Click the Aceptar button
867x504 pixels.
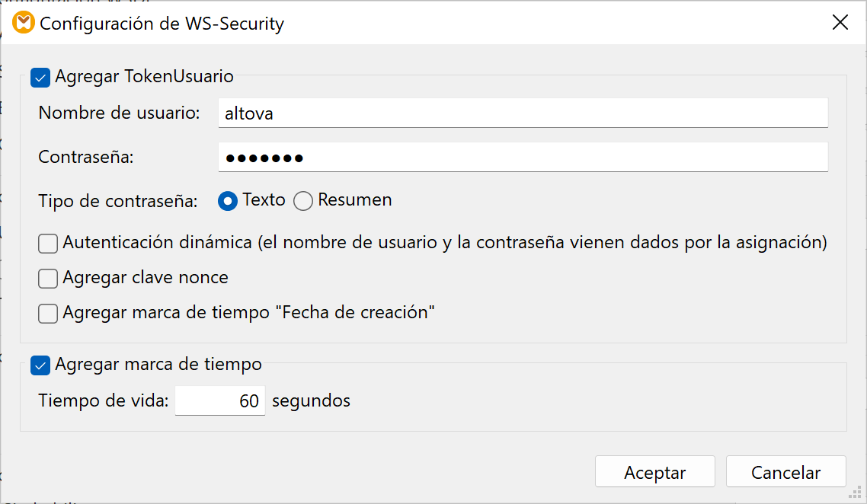click(x=654, y=471)
